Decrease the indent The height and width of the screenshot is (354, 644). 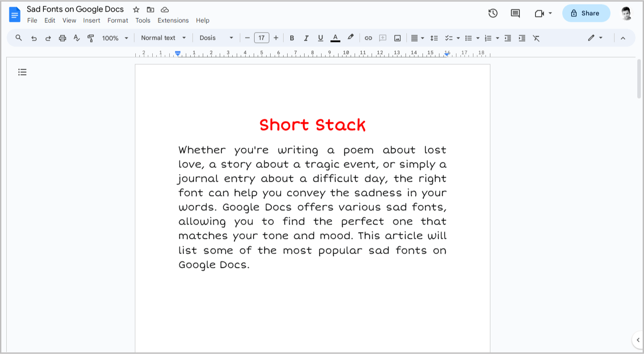coord(508,38)
